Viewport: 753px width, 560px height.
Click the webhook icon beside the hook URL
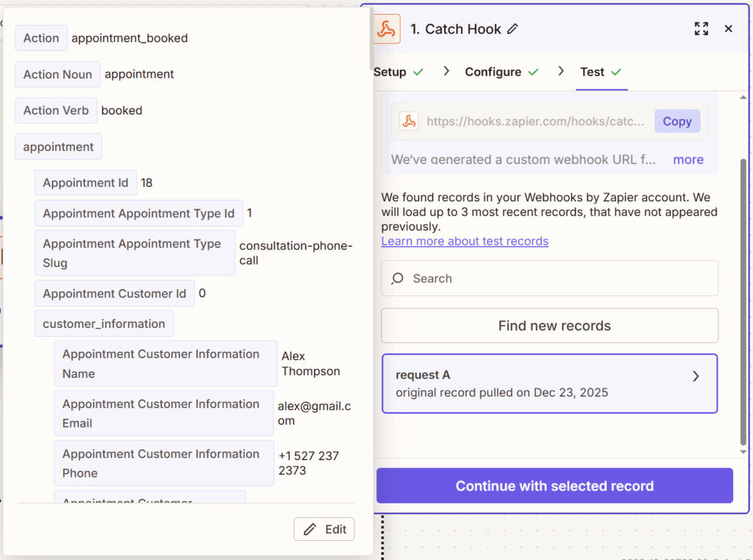point(409,121)
